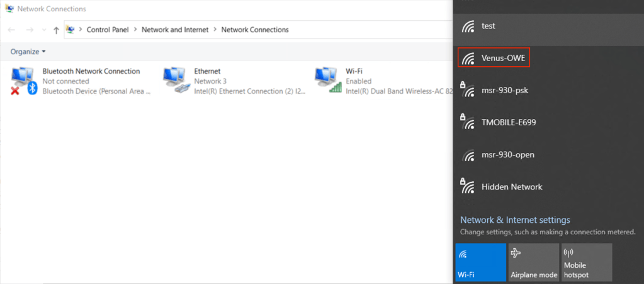Image resolution: width=644 pixels, height=284 pixels.
Task: Click the Up directory arrow
Action: point(57,30)
